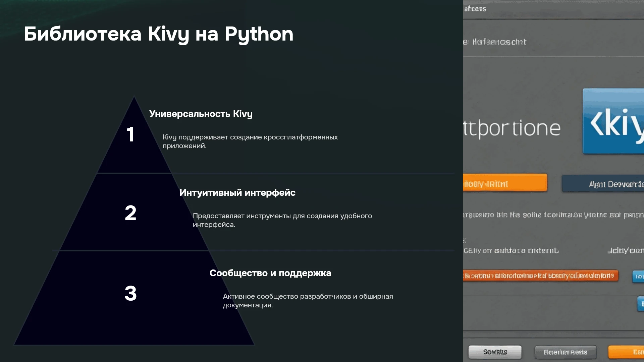Click the heading 'Универсальность Kivy'
Viewport: 644px width, 362px height.
(201, 114)
